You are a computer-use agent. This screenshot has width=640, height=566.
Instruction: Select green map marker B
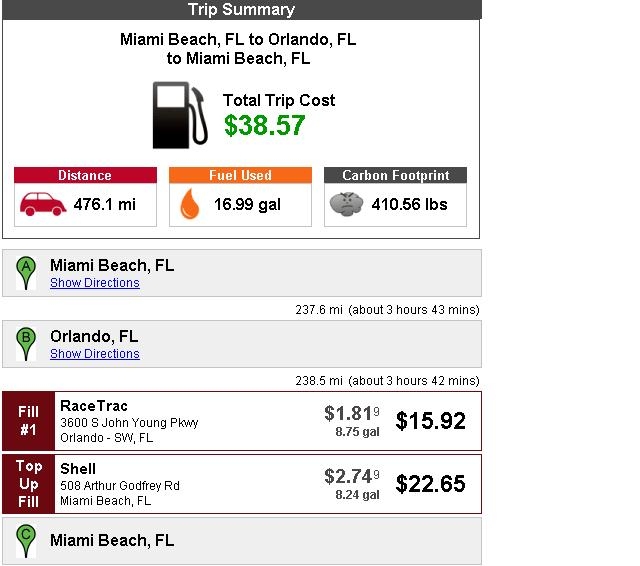pos(27,343)
